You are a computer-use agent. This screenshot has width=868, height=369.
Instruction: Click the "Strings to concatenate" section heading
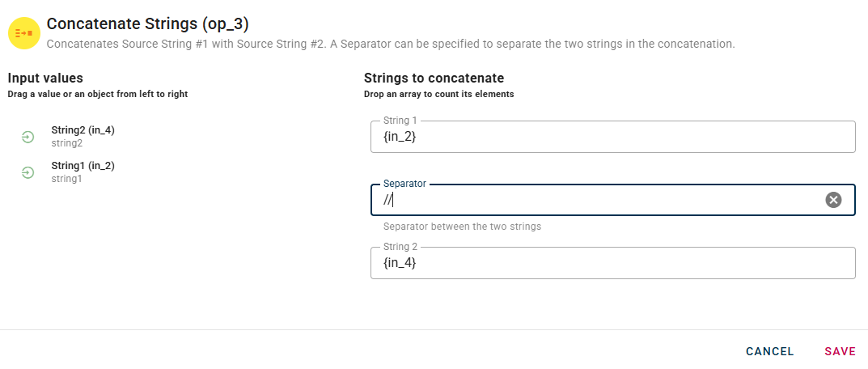coord(434,78)
